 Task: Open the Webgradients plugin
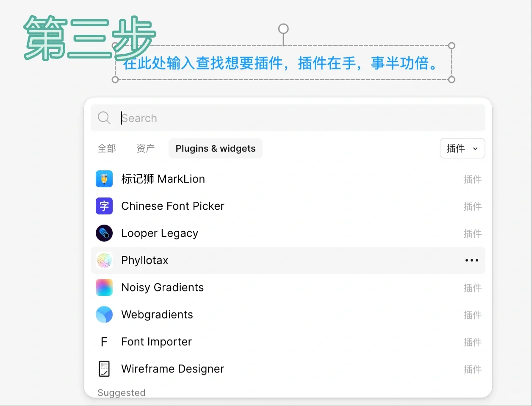tap(288, 314)
